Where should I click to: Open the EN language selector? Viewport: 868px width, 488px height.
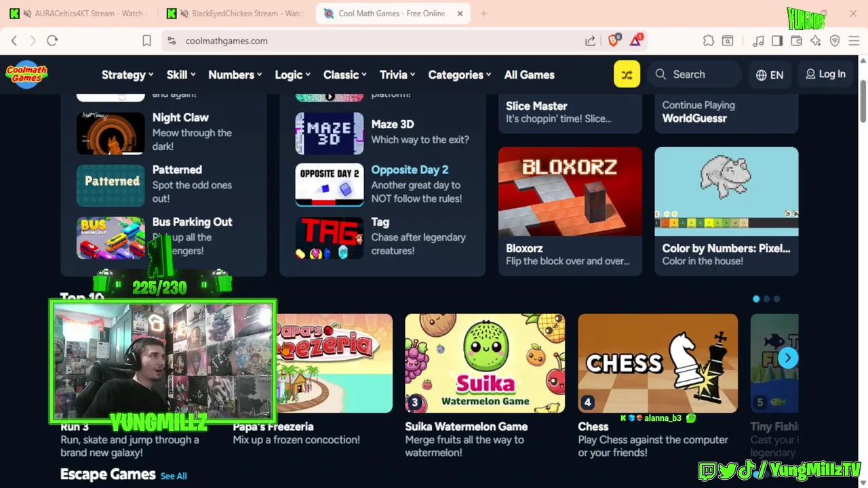(x=770, y=75)
